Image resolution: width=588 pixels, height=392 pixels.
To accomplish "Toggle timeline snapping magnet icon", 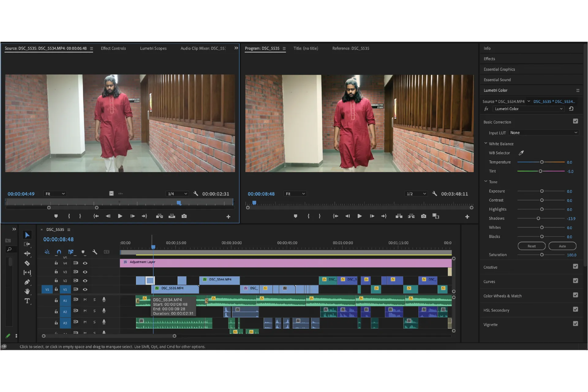I will click(x=59, y=252).
